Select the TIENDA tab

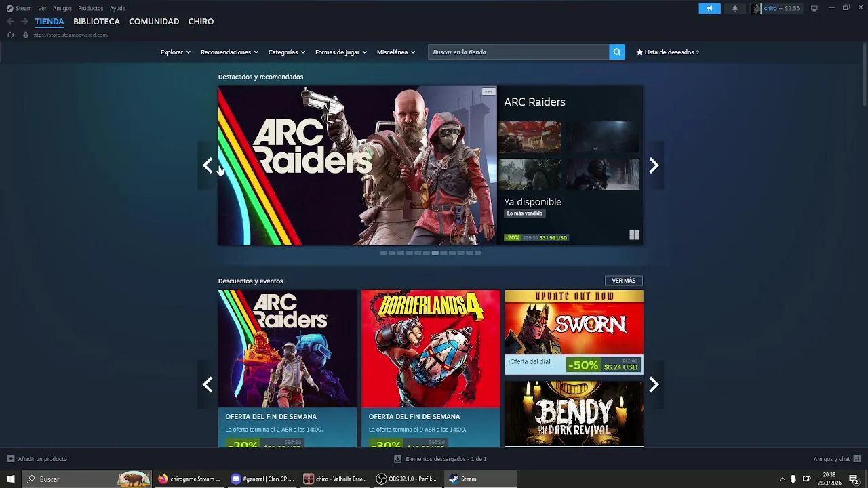[50, 22]
